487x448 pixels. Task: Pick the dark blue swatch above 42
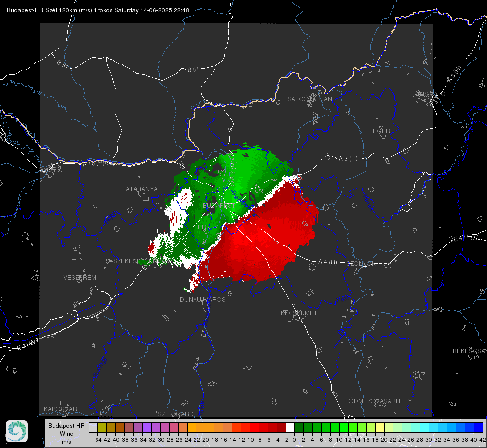pyautogui.click(x=479, y=428)
